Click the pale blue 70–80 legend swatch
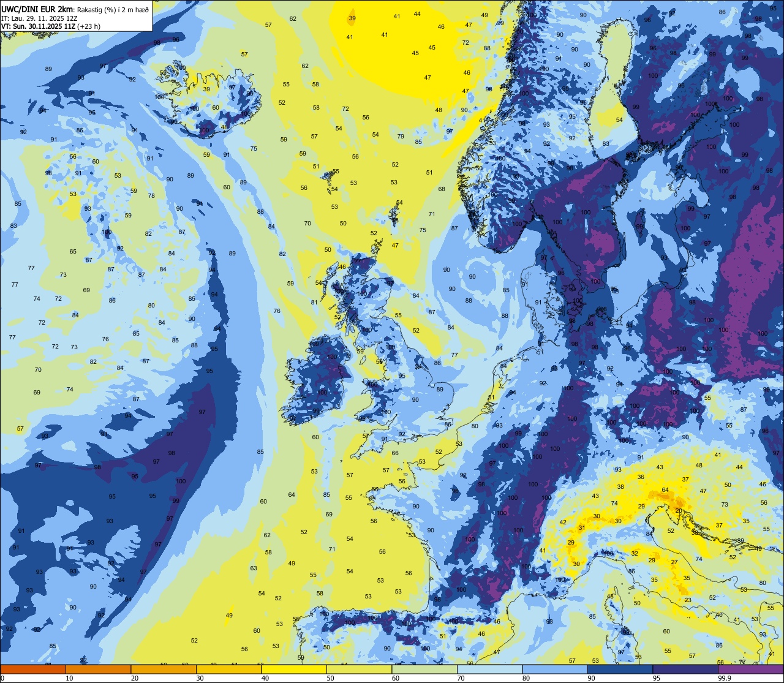The image size is (784, 683). point(489,669)
